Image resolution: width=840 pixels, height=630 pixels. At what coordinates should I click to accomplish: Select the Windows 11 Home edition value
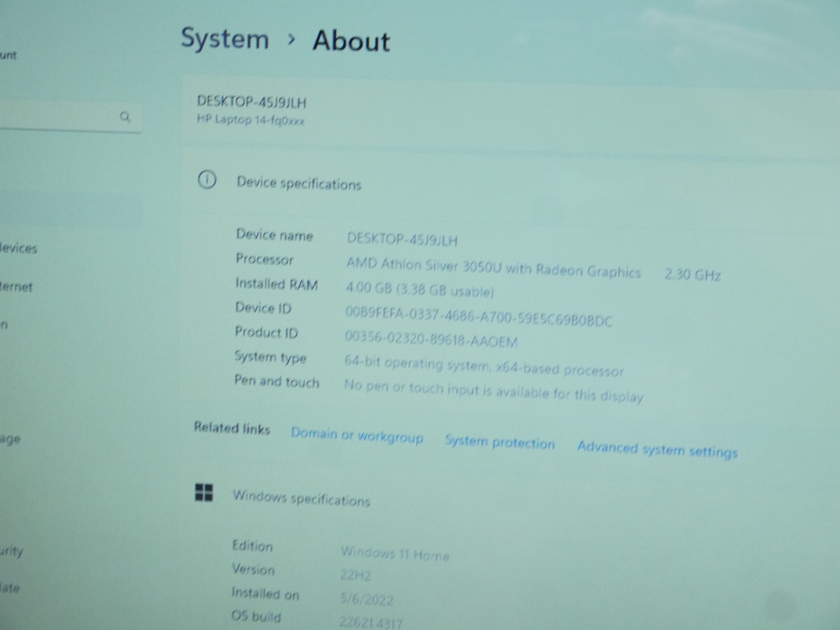pos(395,553)
